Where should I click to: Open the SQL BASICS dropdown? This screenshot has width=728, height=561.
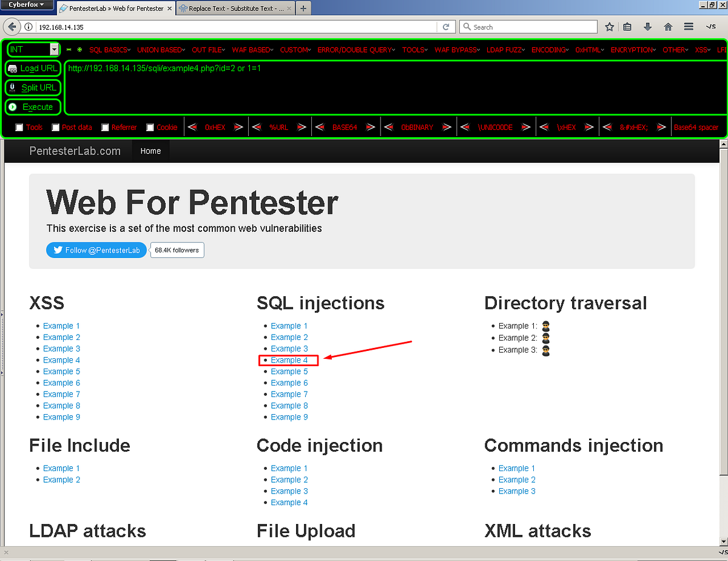109,50
